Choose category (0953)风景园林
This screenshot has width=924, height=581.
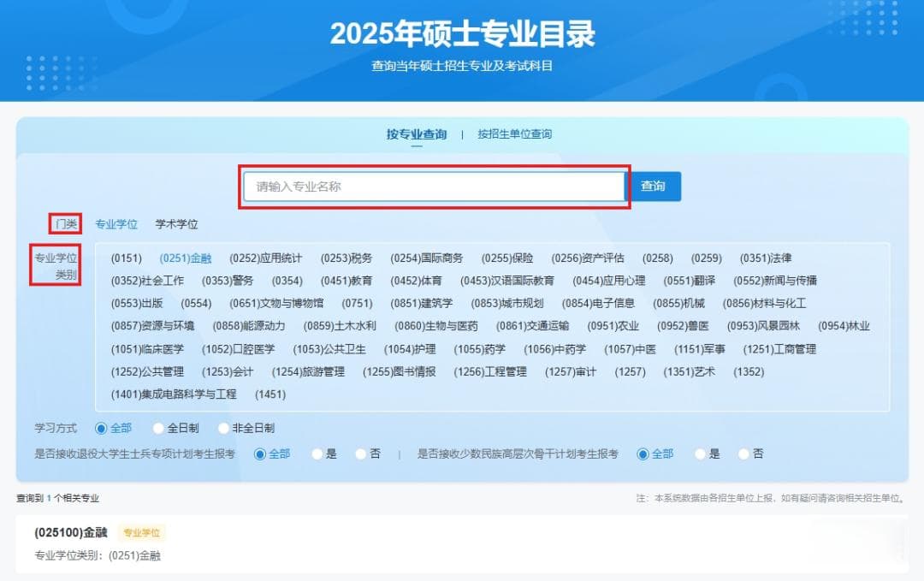click(763, 326)
